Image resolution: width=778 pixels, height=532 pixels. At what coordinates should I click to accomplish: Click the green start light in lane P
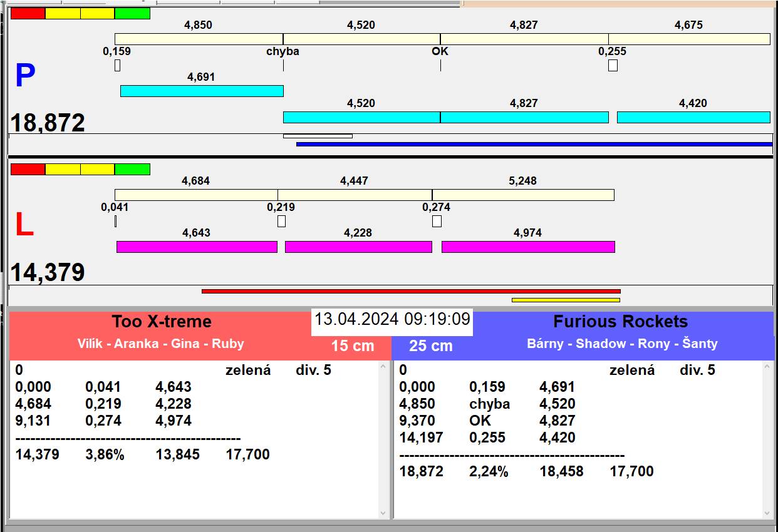[133, 13]
